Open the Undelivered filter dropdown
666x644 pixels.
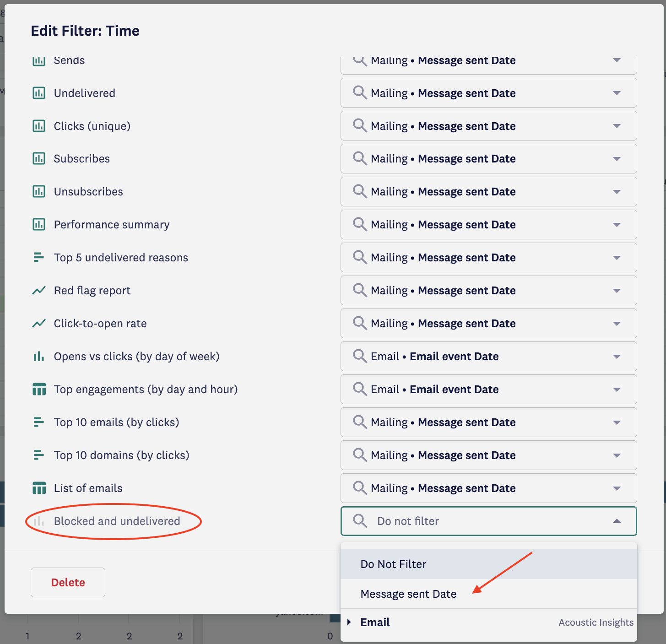(617, 93)
